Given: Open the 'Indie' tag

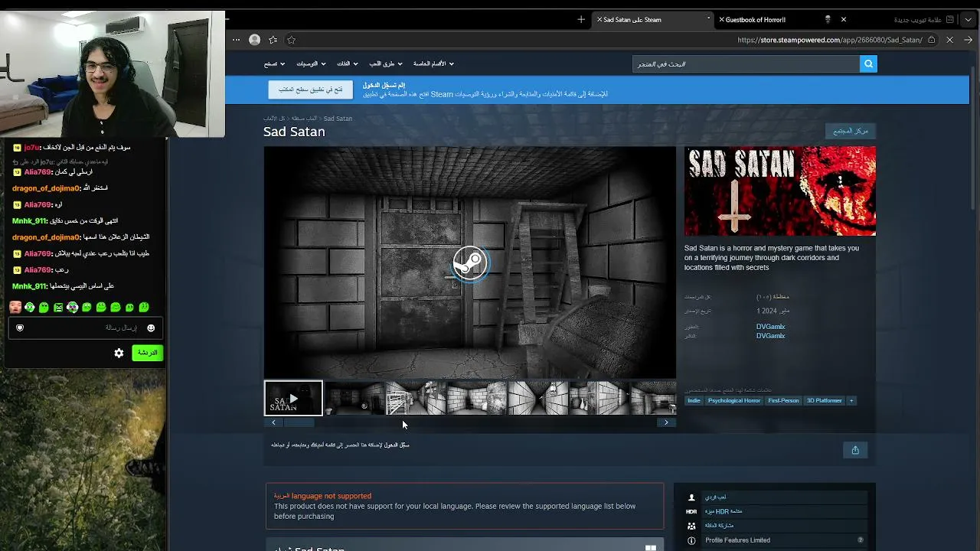Looking at the screenshot, I should coord(694,400).
